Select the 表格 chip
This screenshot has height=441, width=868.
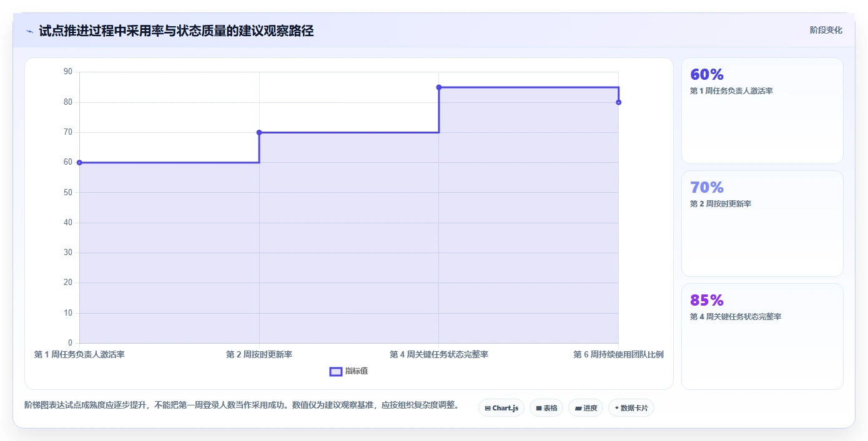546,408
